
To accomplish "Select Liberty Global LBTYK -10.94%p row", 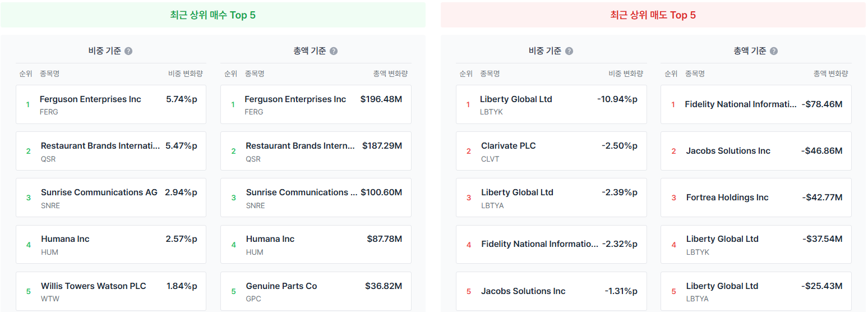I will [x=551, y=104].
